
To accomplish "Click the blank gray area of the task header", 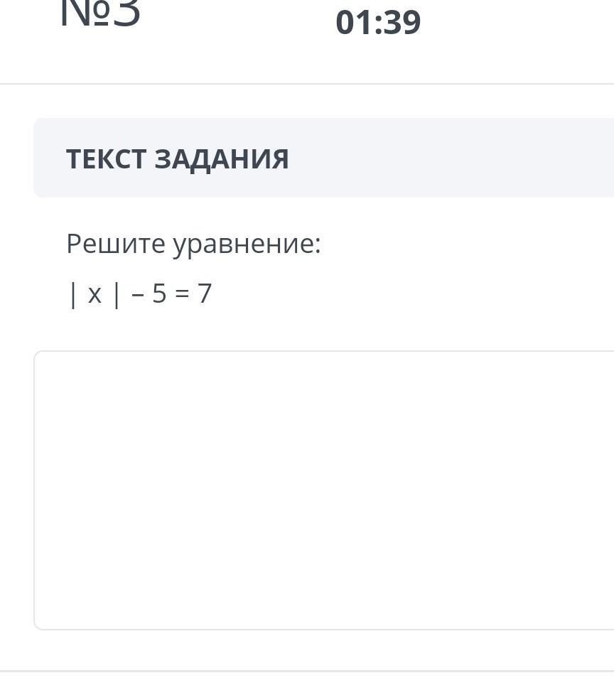I will (x=455, y=158).
